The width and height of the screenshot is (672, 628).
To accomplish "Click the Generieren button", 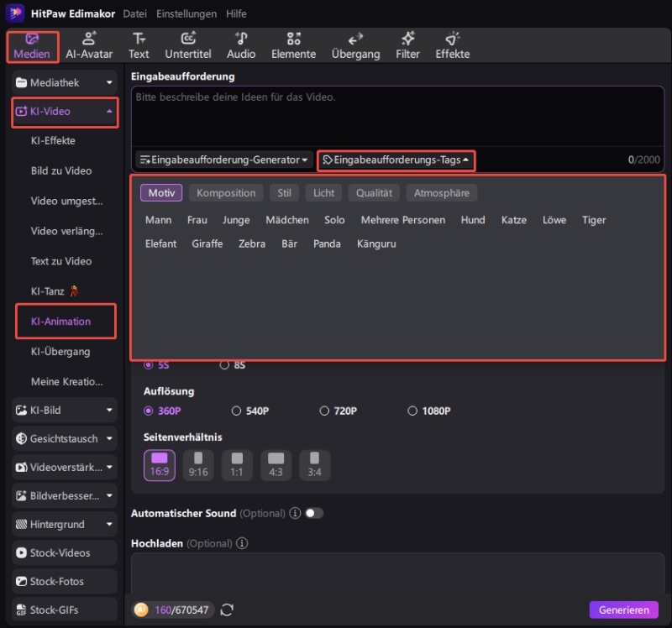I will pyautogui.click(x=623, y=610).
